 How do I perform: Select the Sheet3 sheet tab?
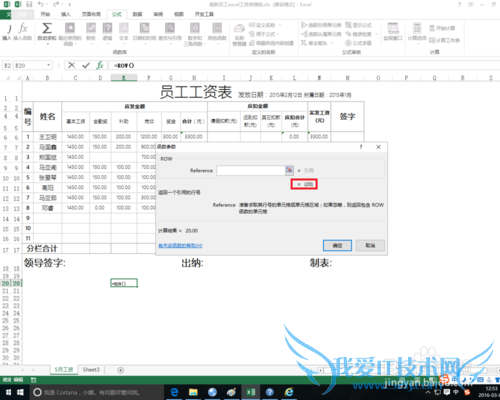point(91,370)
